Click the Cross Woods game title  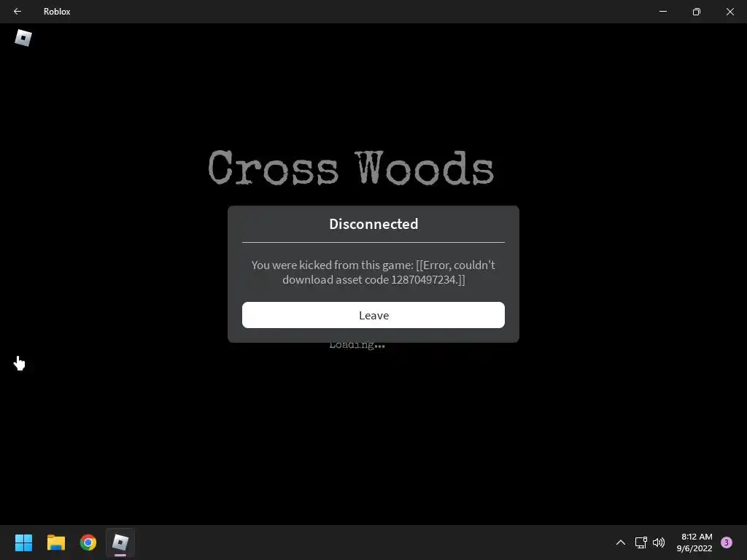click(351, 168)
